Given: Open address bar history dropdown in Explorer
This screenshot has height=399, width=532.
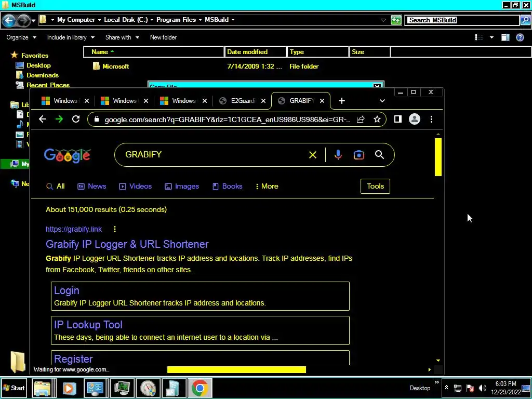Looking at the screenshot, I should tap(383, 20).
